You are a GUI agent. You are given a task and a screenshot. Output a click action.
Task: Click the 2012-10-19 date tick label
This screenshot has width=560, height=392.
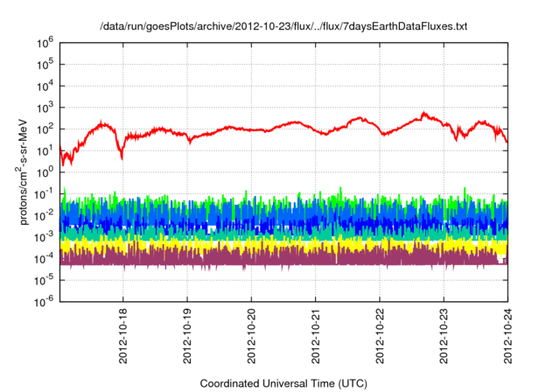click(187, 336)
